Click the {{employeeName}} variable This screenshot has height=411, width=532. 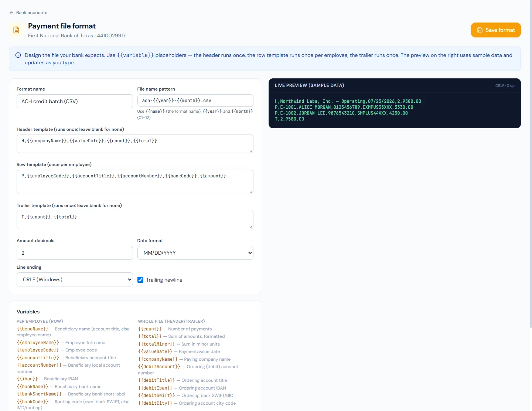click(x=38, y=343)
